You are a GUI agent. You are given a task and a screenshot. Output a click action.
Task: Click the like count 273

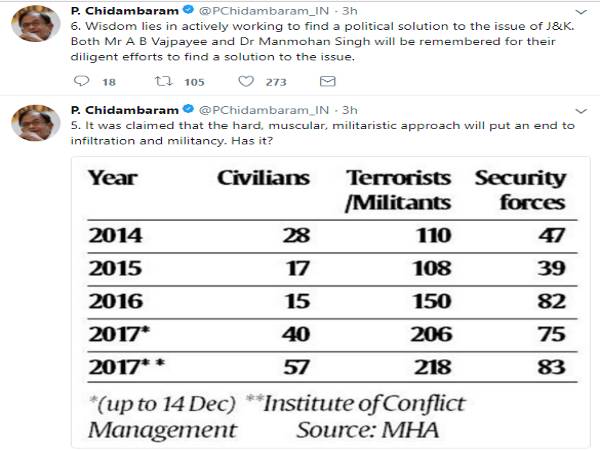pos(275,82)
